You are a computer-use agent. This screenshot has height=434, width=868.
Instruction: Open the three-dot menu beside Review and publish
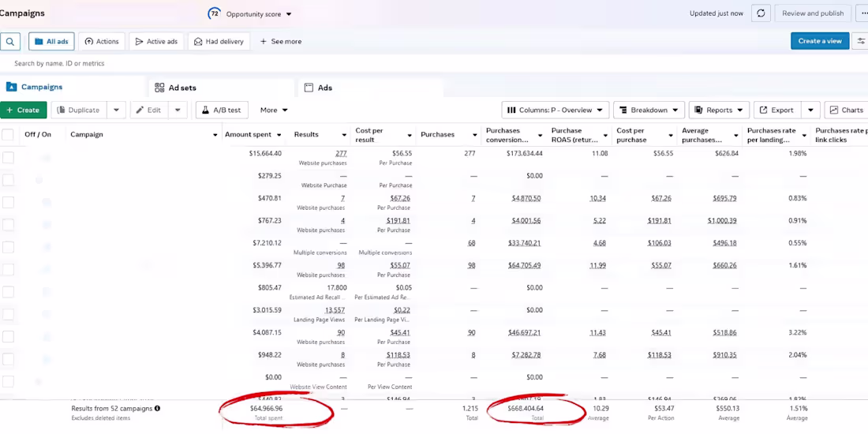(859, 13)
